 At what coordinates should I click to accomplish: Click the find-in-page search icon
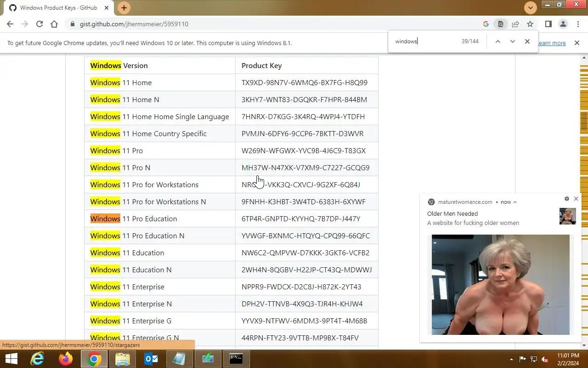pyautogui.click(x=501, y=24)
